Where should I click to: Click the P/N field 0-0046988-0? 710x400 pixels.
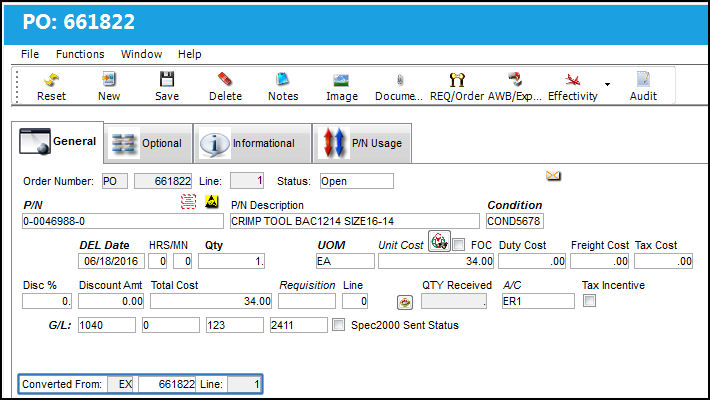click(x=123, y=221)
